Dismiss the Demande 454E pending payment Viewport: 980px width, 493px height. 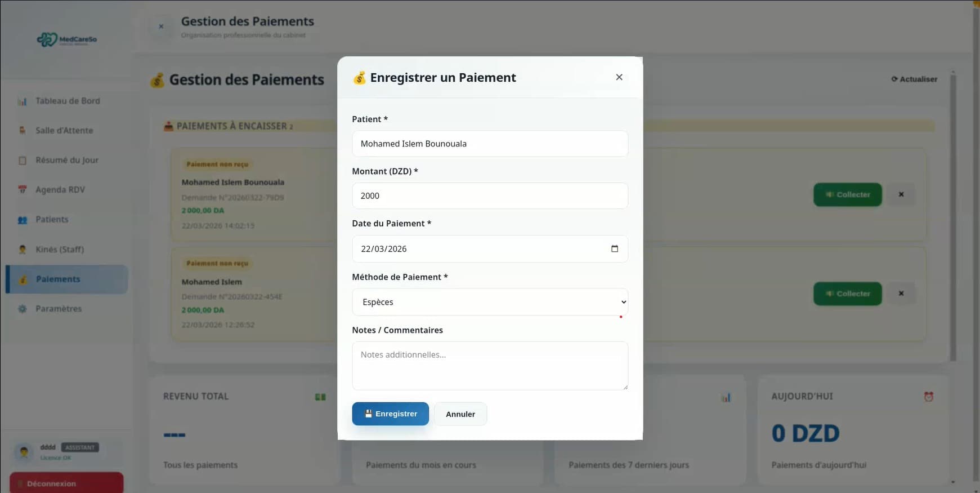click(x=901, y=294)
